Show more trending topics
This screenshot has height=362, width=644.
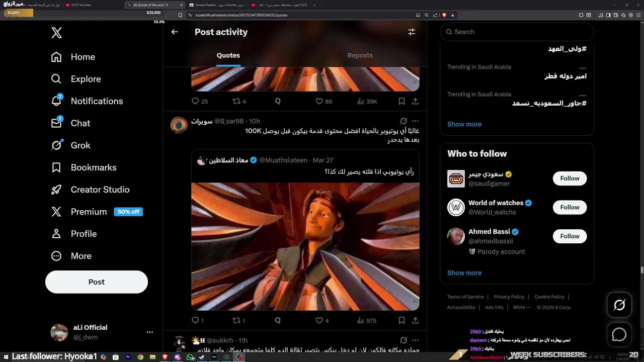464,124
